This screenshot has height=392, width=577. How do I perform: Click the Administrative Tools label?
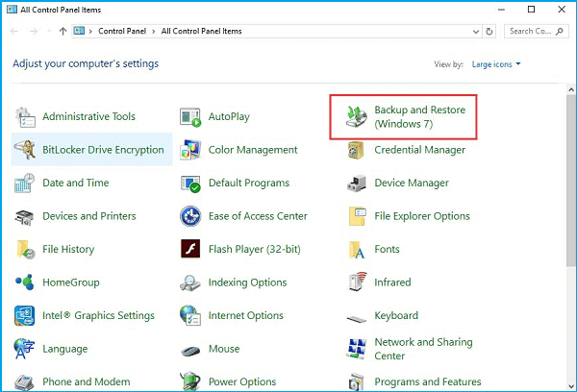point(88,117)
